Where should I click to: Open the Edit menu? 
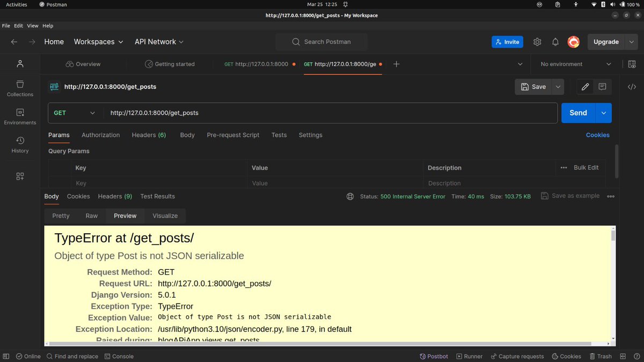tap(19, 26)
